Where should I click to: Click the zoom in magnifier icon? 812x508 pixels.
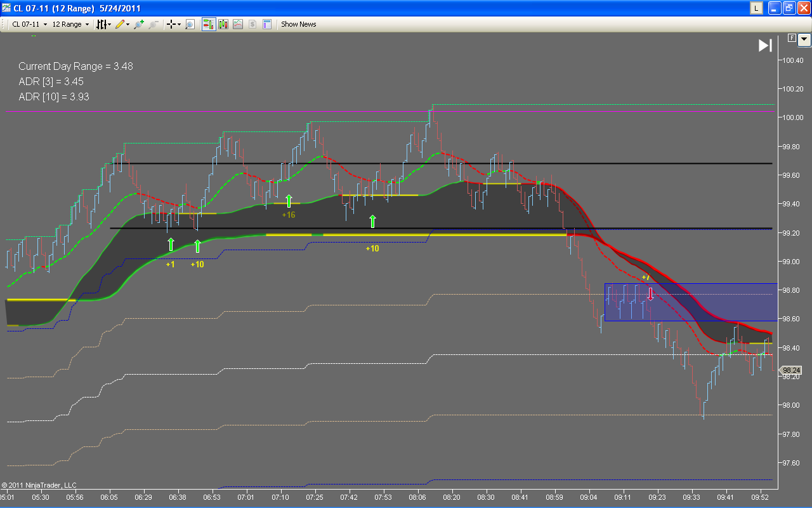coord(138,24)
